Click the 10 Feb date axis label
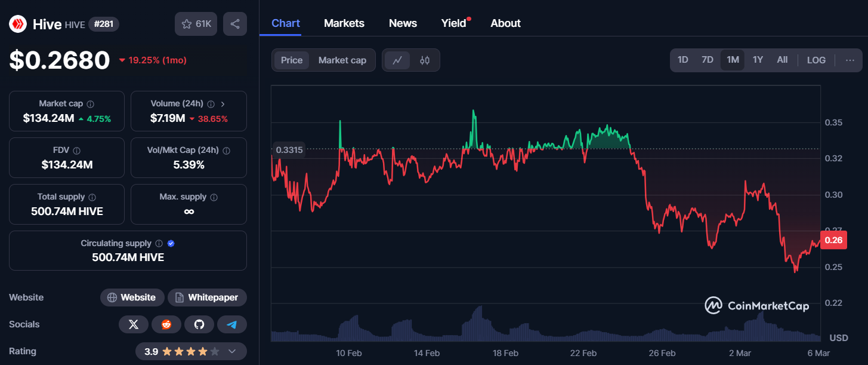 point(349,353)
